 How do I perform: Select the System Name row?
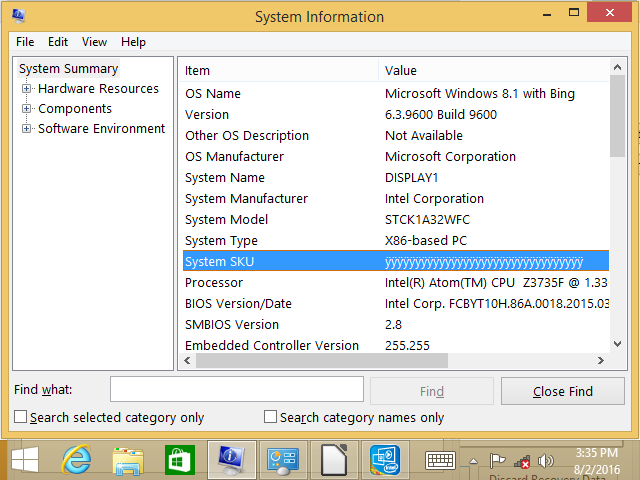click(x=396, y=178)
